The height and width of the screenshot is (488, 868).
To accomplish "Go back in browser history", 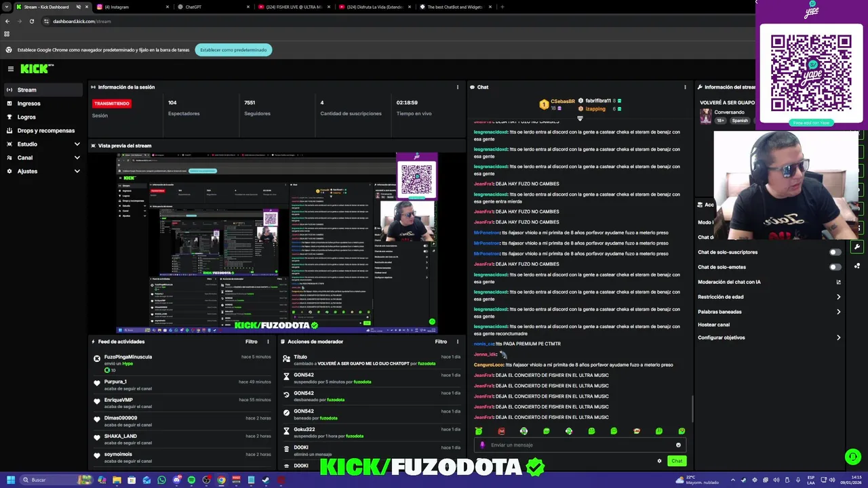I will point(7,21).
